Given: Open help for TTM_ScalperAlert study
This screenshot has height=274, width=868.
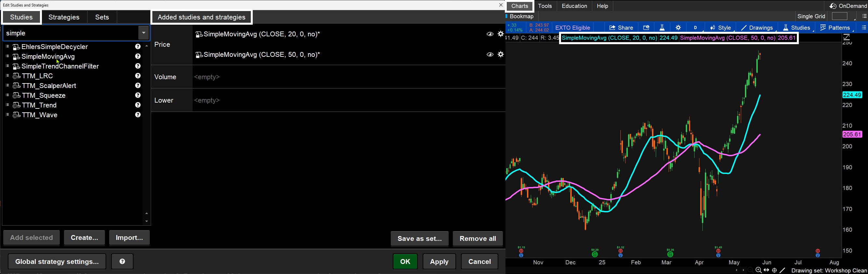Looking at the screenshot, I should (x=138, y=86).
